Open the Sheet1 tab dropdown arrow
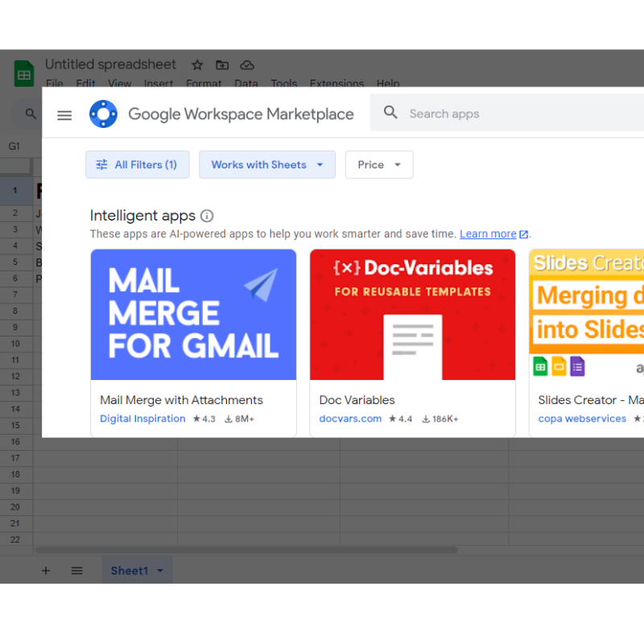This screenshot has width=644, height=644. pyautogui.click(x=160, y=571)
